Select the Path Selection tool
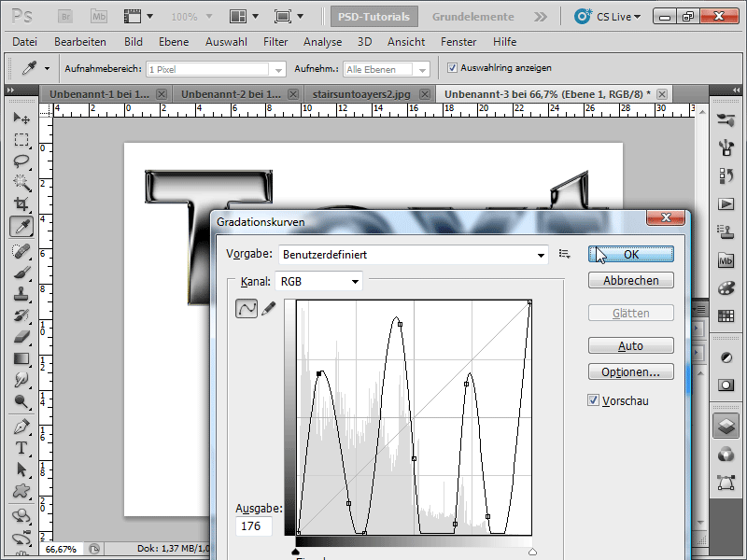Image resolution: width=747 pixels, height=560 pixels. click(21, 469)
